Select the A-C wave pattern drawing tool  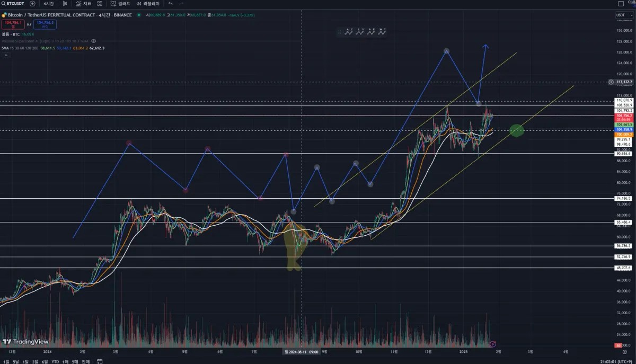(x=349, y=32)
